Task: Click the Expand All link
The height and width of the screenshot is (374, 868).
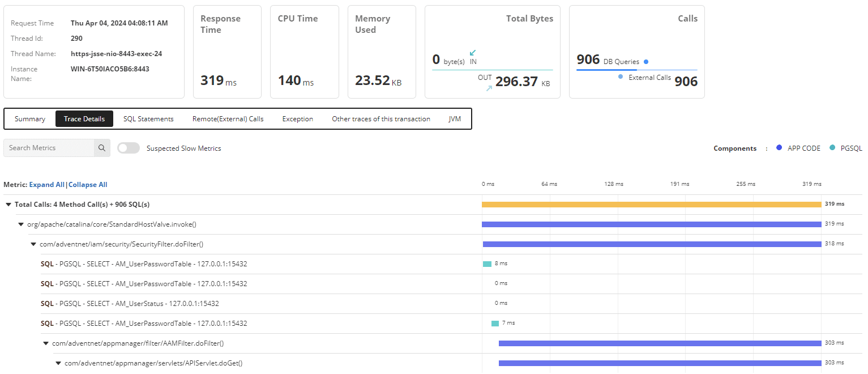Action: [x=47, y=184]
